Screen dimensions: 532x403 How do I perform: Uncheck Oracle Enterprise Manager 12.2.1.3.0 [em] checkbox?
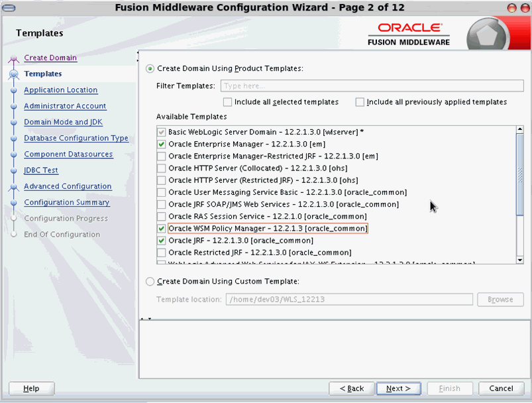point(162,144)
